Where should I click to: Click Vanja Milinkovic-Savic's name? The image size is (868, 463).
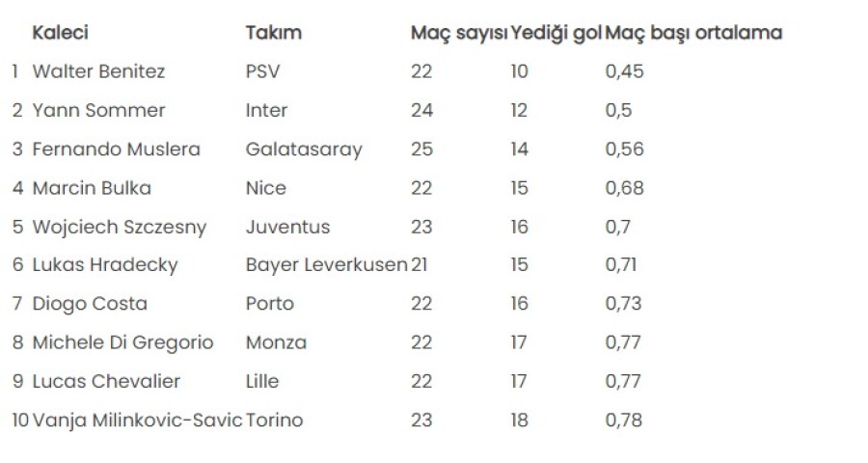coord(137,421)
